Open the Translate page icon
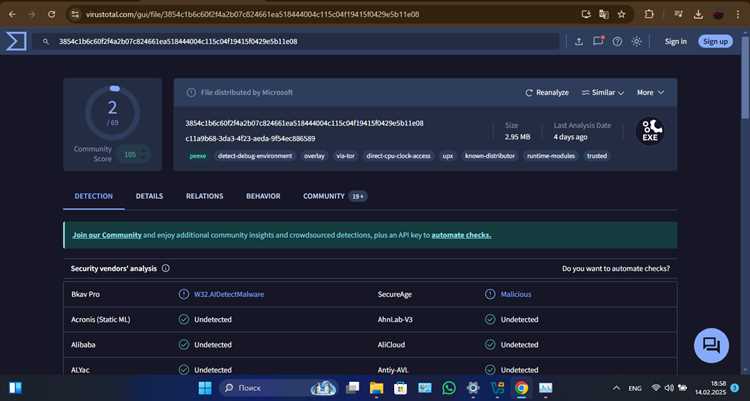 click(604, 14)
